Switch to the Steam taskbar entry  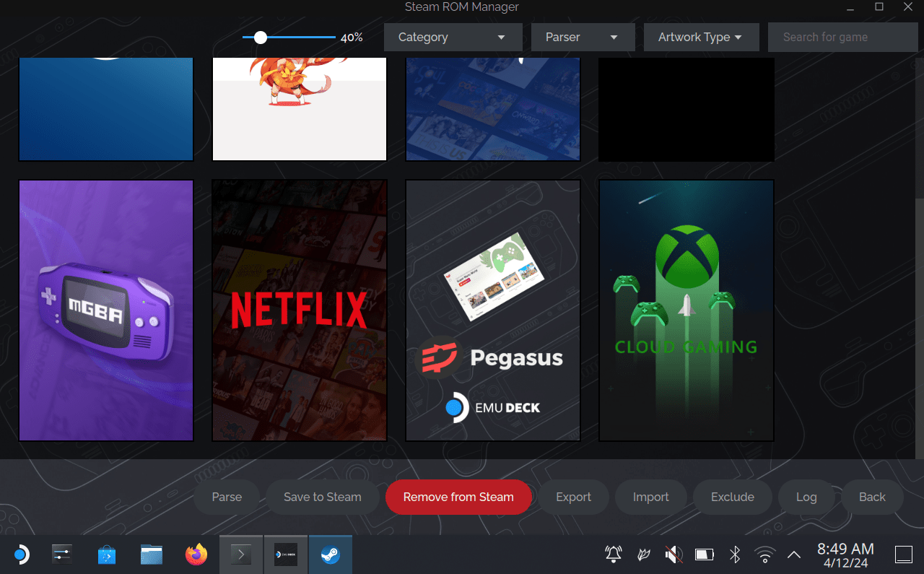point(331,555)
